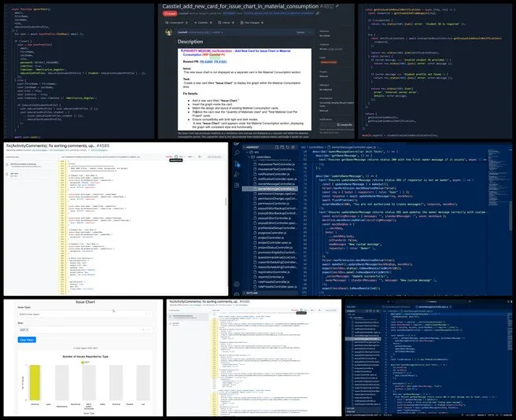Screen dimensions: 516x420
Task: Expand the Year dropdown arrow
Action: tap(149, 330)
